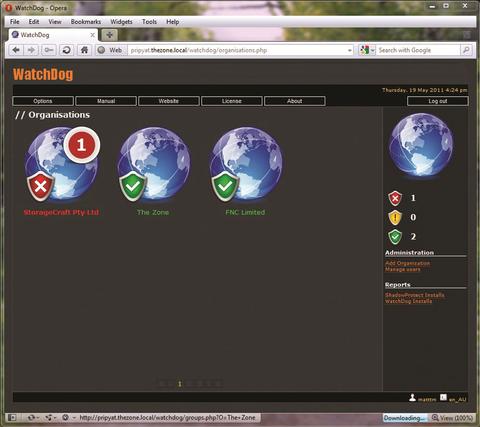The width and height of the screenshot is (480, 427).
Task: Click the error count 1 in sidebar
Action: (x=413, y=198)
